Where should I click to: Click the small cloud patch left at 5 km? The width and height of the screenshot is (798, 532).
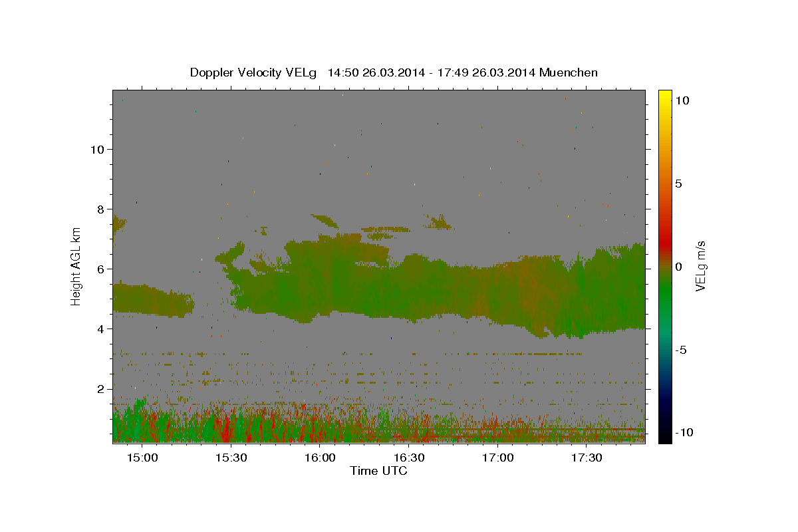click(x=152, y=300)
